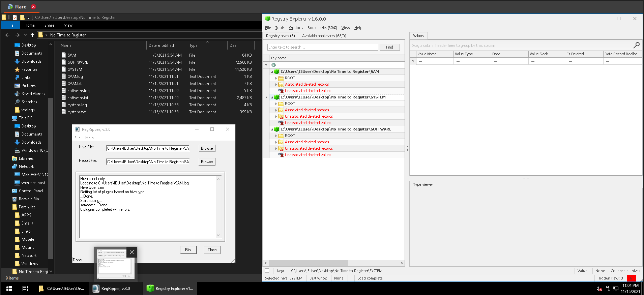
Task: Switch to Registry Explorer taskbar button
Action: pyautogui.click(x=170, y=289)
